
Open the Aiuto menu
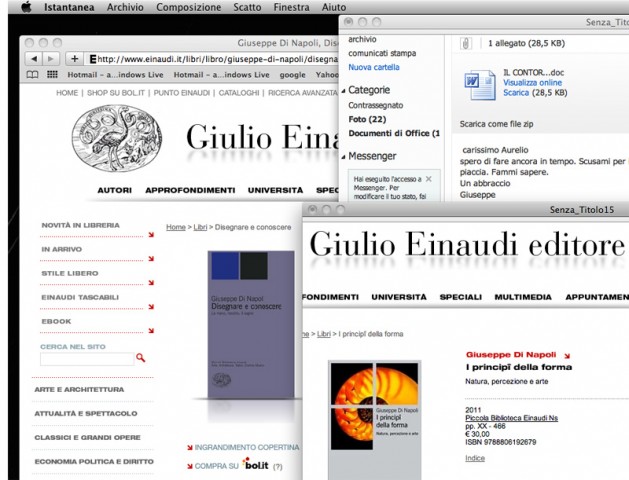tap(334, 7)
